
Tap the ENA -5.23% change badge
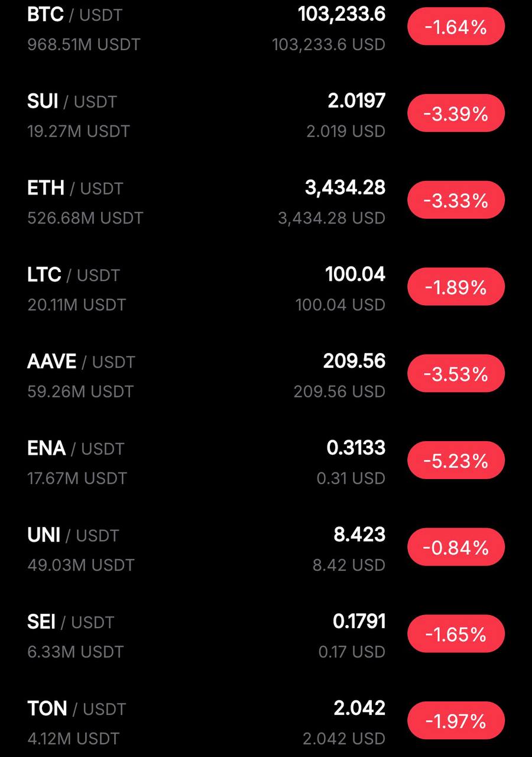tap(456, 460)
